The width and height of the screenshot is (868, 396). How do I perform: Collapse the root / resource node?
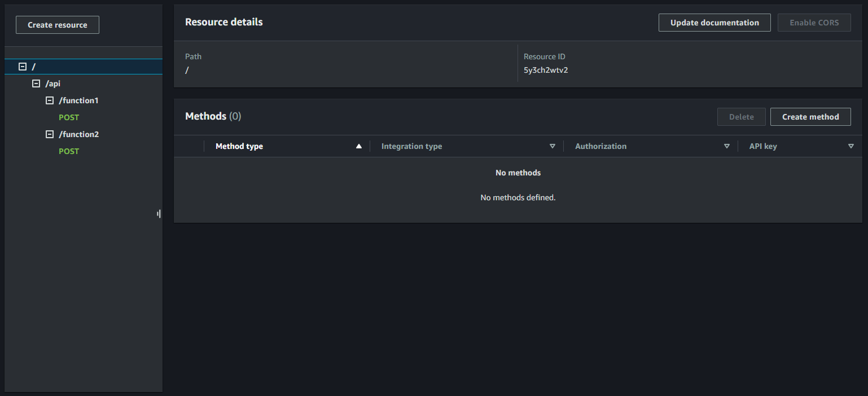(x=23, y=67)
